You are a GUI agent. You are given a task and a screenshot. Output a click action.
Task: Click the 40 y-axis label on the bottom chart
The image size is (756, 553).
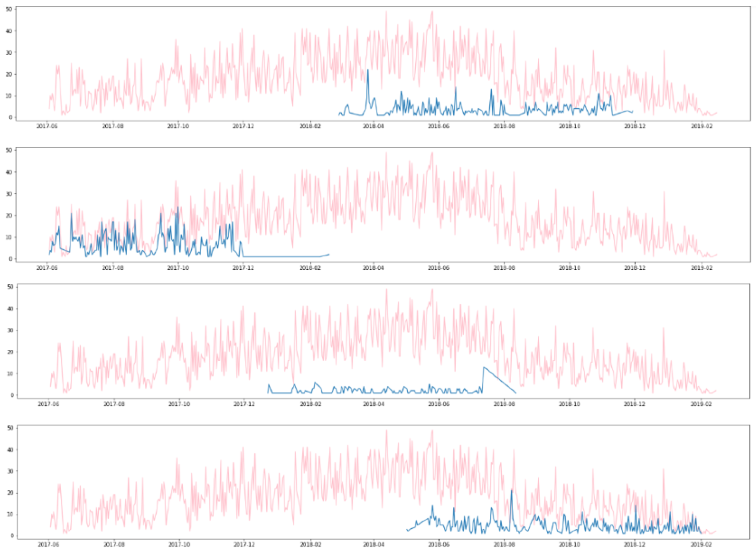coord(10,449)
